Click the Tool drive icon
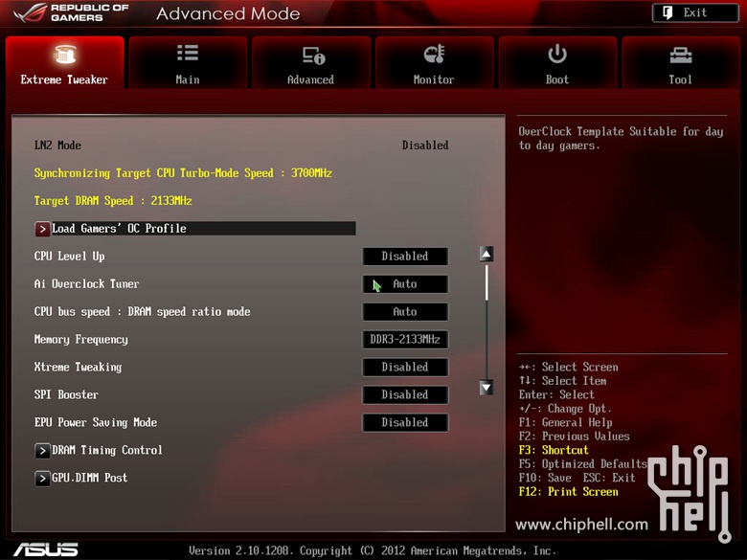The image size is (747, 560). [680, 56]
